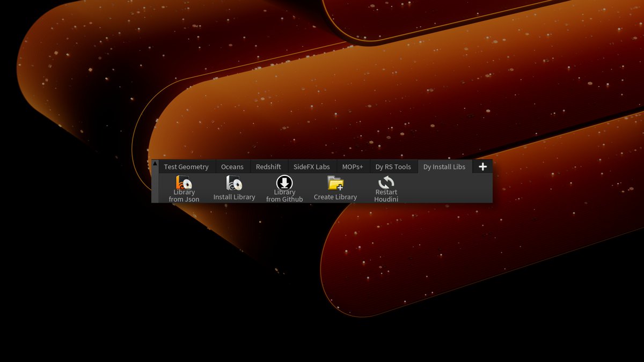Open the Oceans shelf tab
The height and width of the screenshot is (362, 644).
pos(232,166)
